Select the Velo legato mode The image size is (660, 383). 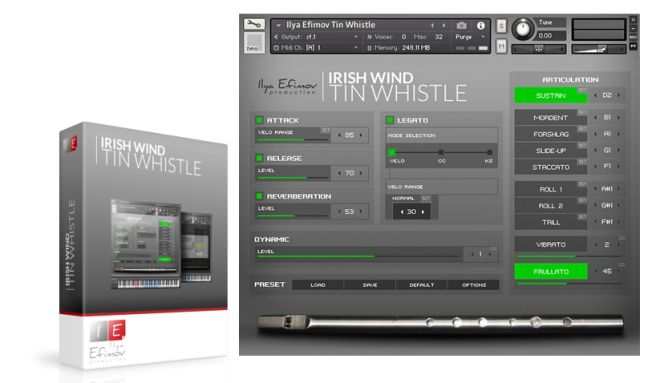pos(392,152)
